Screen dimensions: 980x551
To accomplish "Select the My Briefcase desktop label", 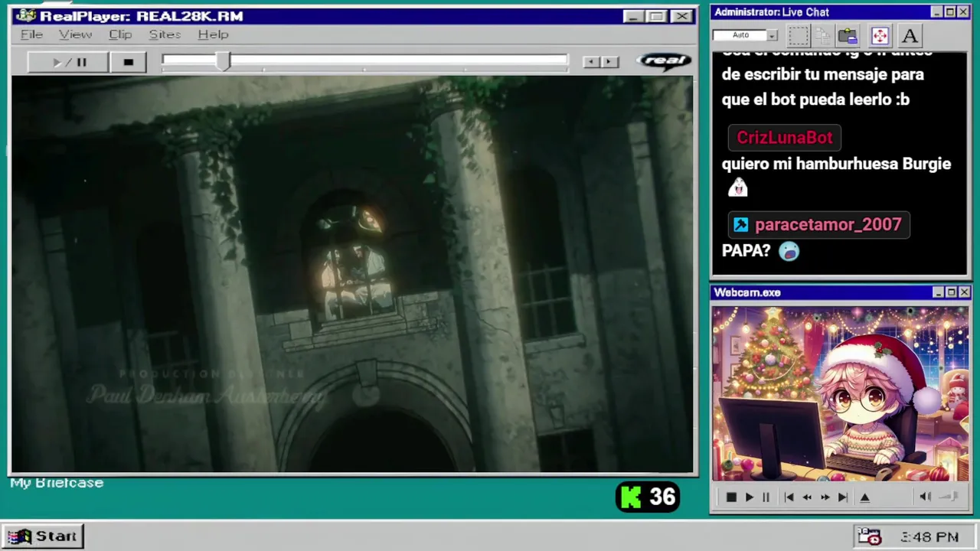I will pos(57,483).
